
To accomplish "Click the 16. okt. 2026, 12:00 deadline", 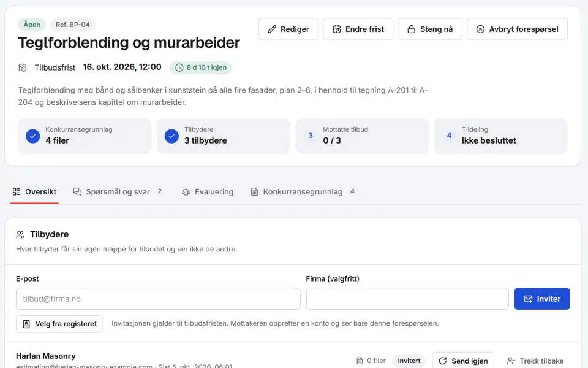I will (x=123, y=67).
